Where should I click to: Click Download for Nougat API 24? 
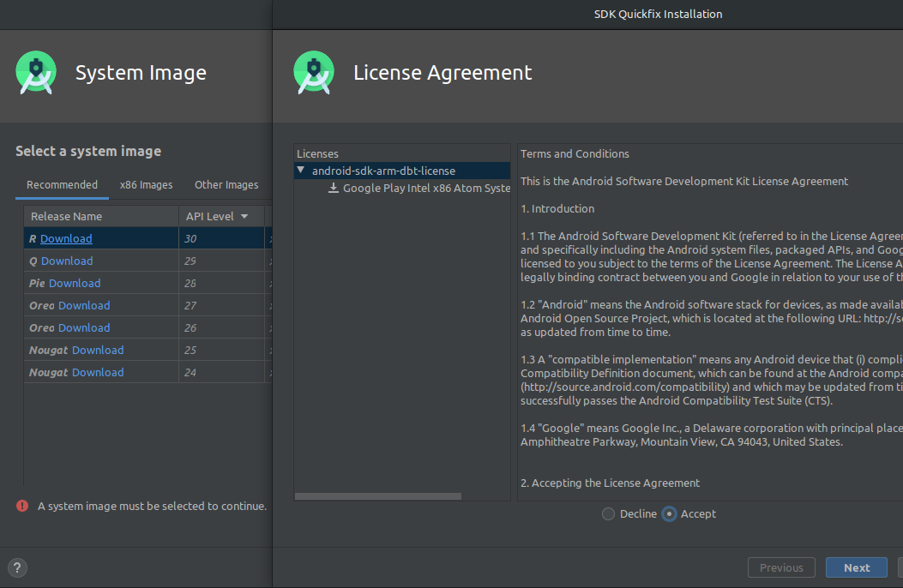(x=98, y=373)
